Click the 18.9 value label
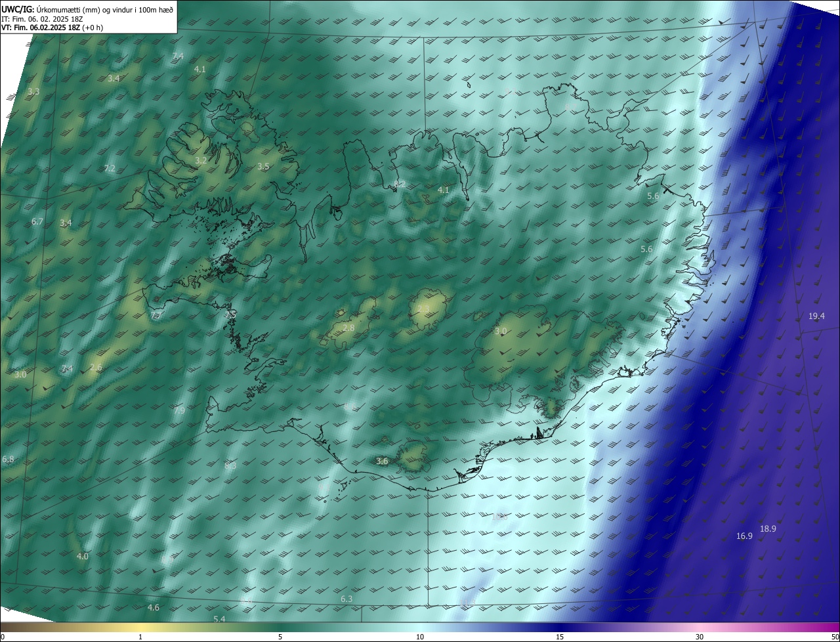Image resolution: width=840 pixels, height=642 pixels. click(768, 529)
